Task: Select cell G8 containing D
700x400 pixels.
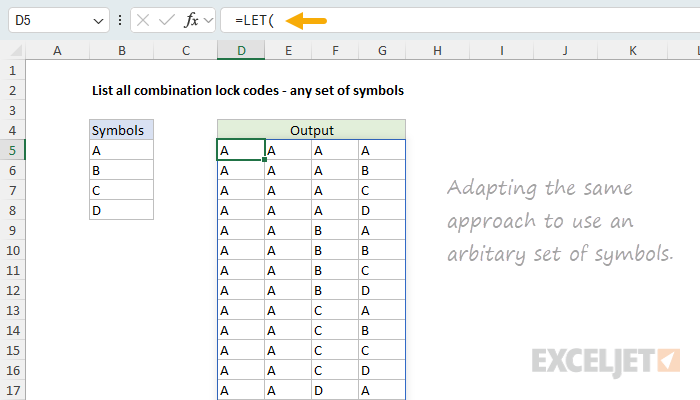Action: tap(382, 210)
